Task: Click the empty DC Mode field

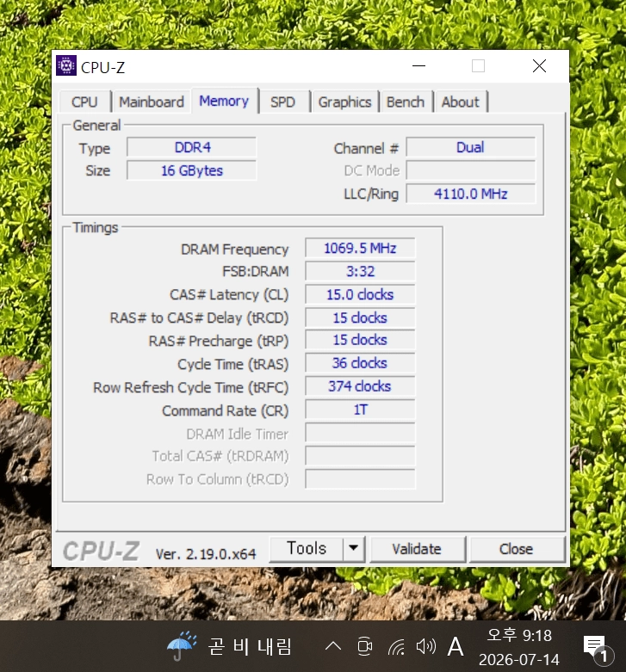Action: point(470,170)
